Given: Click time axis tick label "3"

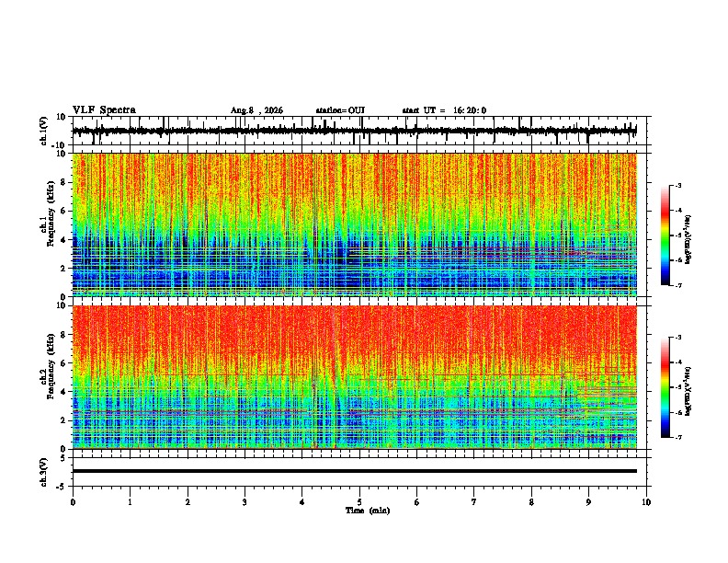Looking at the screenshot, I should click(x=245, y=502).
